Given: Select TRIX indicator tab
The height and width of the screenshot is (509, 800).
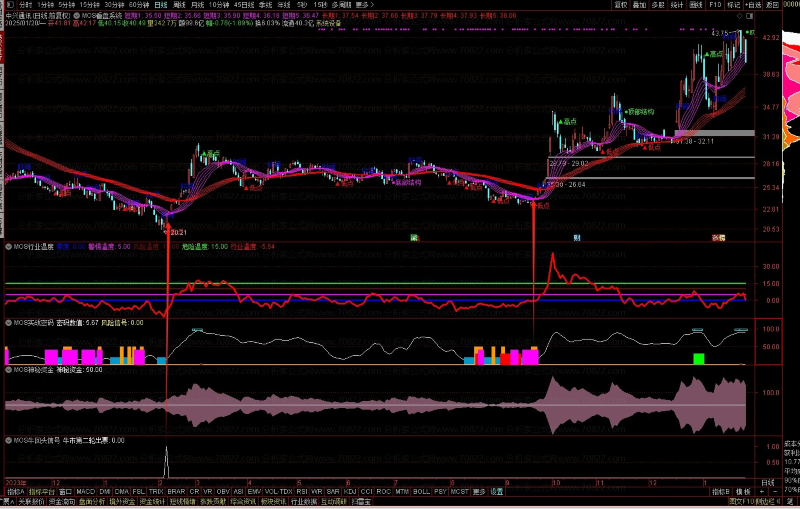Looking at the screenshot, I should pos(156,492).
